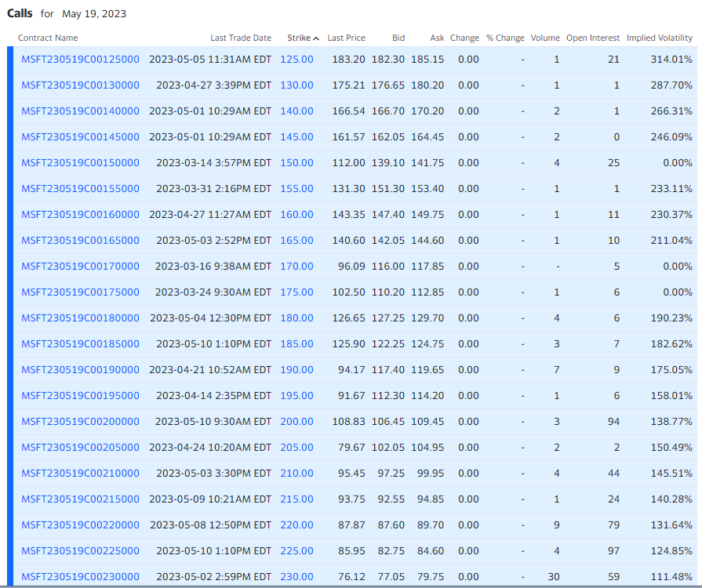Open contract MSFT230519C00125000
The width and height of the screenshot is (702, 588).
(80, 60)
